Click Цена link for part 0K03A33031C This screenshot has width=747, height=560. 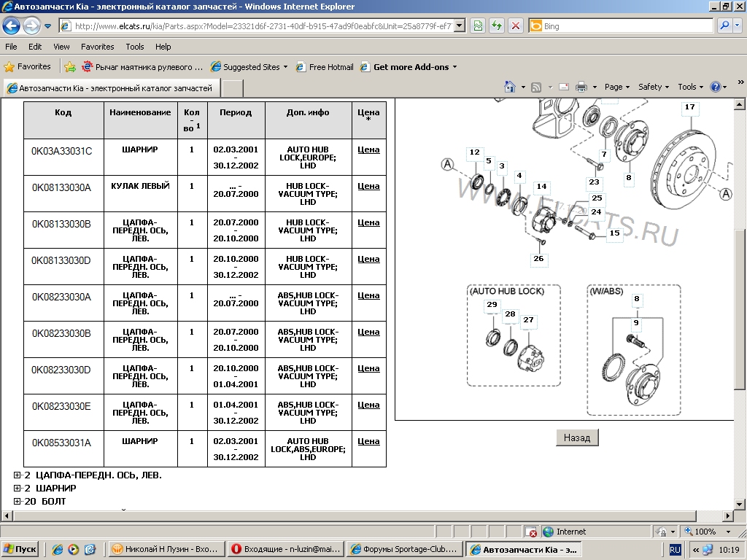coord(368,149)
